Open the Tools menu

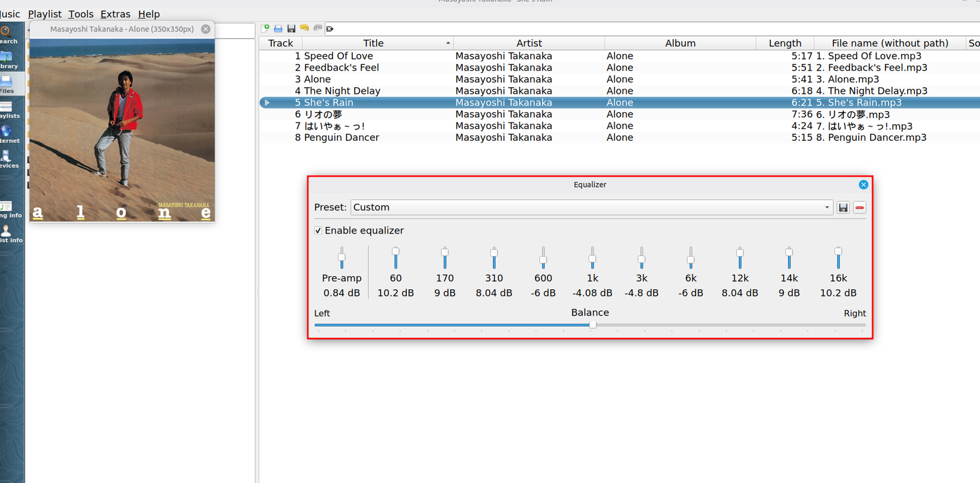pos(81,14)
